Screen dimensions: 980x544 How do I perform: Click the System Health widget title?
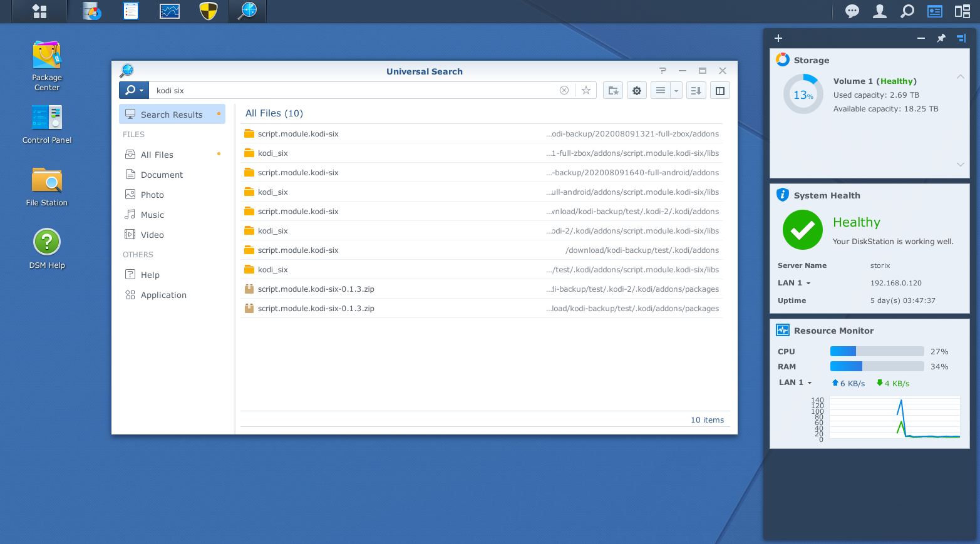(827, 195)
